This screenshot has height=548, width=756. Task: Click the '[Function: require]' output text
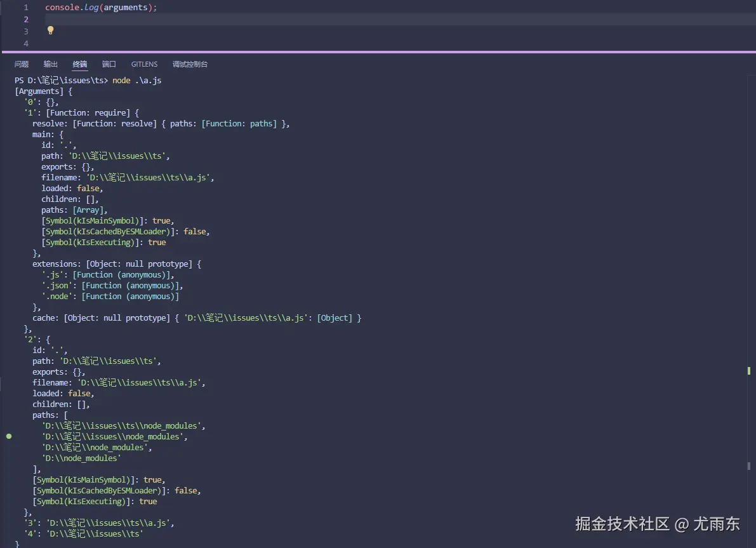tap(88, 113)
